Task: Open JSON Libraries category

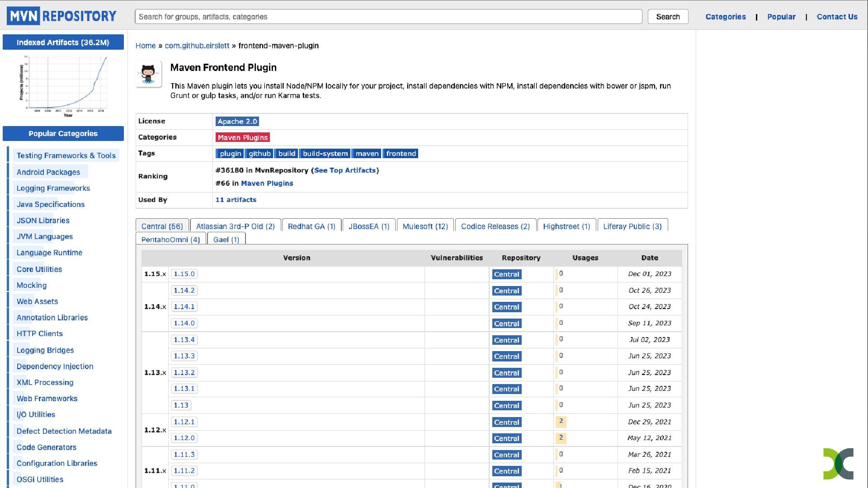Action: 43,221
